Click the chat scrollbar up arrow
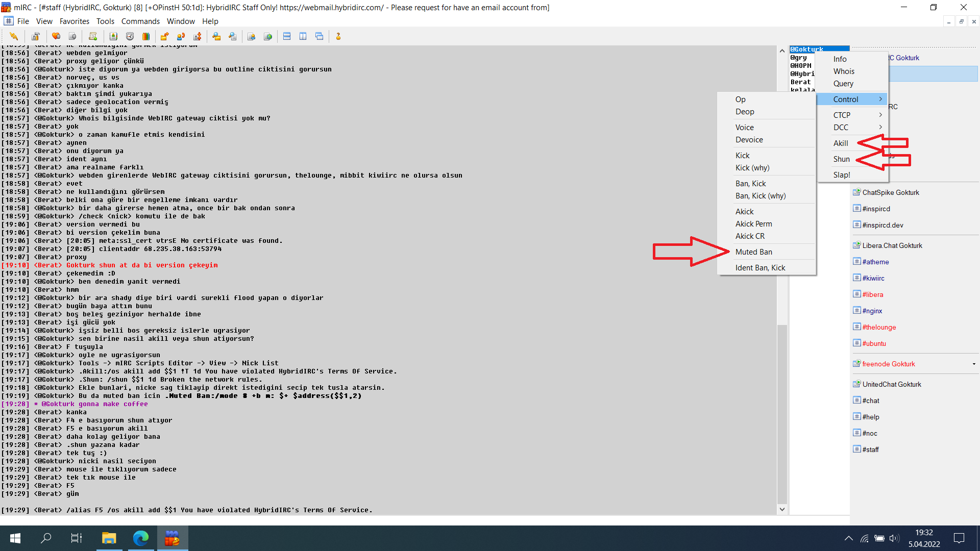 [x=782, y=51]
